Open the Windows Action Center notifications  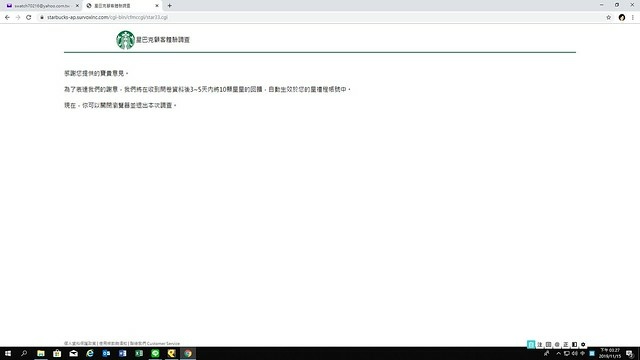coord(630,353)
